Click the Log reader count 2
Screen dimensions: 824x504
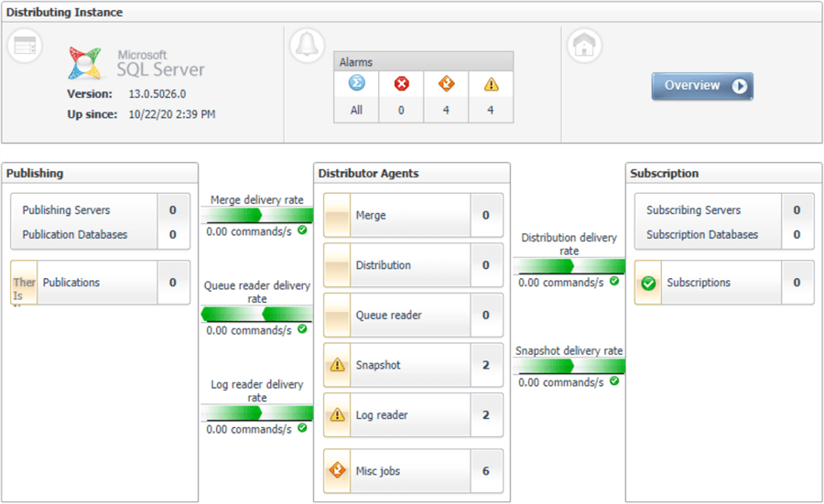pos(486,414)
